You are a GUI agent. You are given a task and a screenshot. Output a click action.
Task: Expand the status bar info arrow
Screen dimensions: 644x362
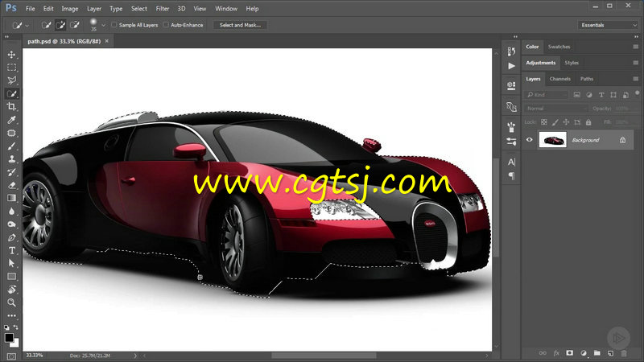(x=135, y=356)
